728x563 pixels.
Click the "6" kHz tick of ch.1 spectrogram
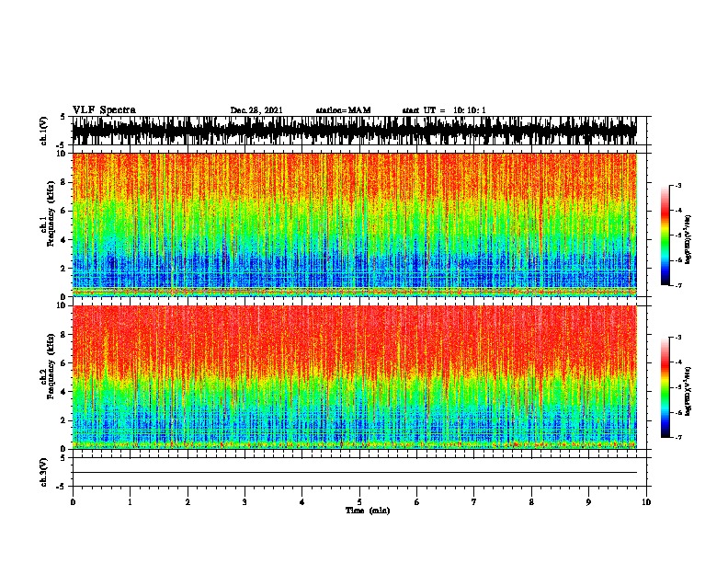63,211
